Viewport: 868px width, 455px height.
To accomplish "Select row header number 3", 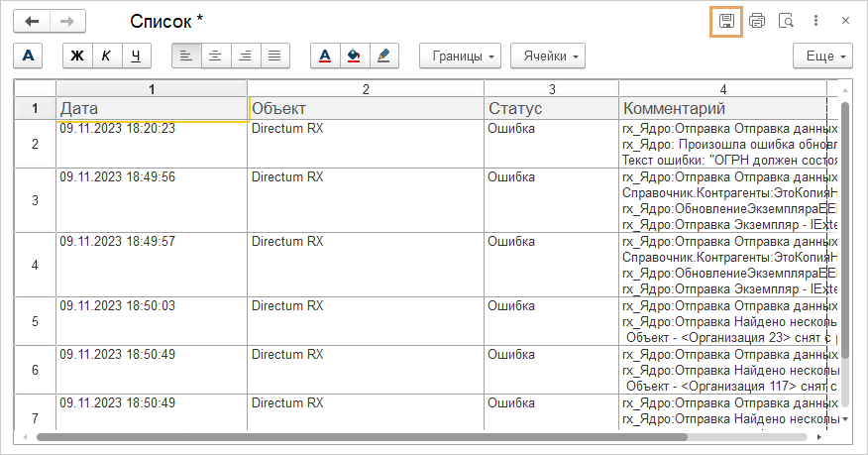I will click(35, 200).
